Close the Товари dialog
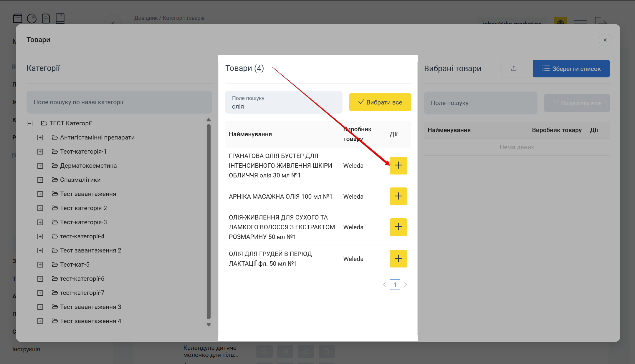This screenshot has height=364, width=635. click(x=605, y=40)
